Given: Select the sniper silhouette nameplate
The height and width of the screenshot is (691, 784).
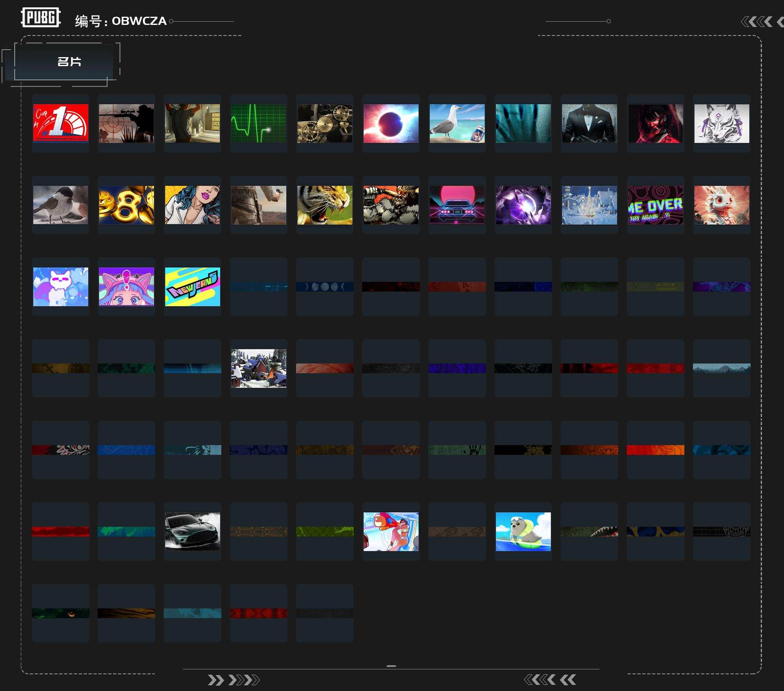Looking at the screenshot, I should pos(127,123).
